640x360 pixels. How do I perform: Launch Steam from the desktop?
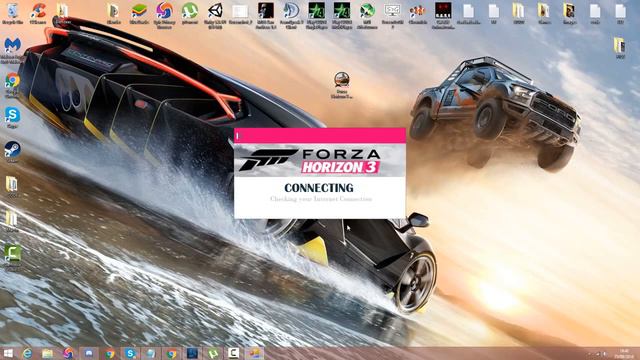coord(12,152)
